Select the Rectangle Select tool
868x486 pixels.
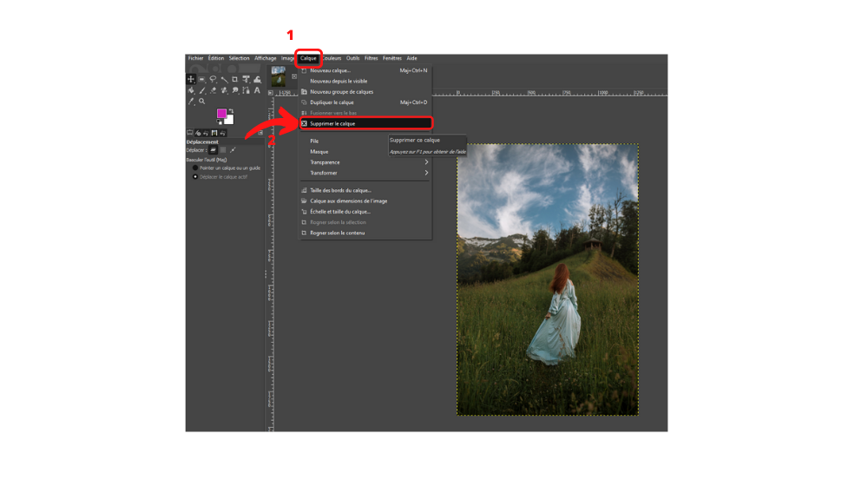coord(201,79)
